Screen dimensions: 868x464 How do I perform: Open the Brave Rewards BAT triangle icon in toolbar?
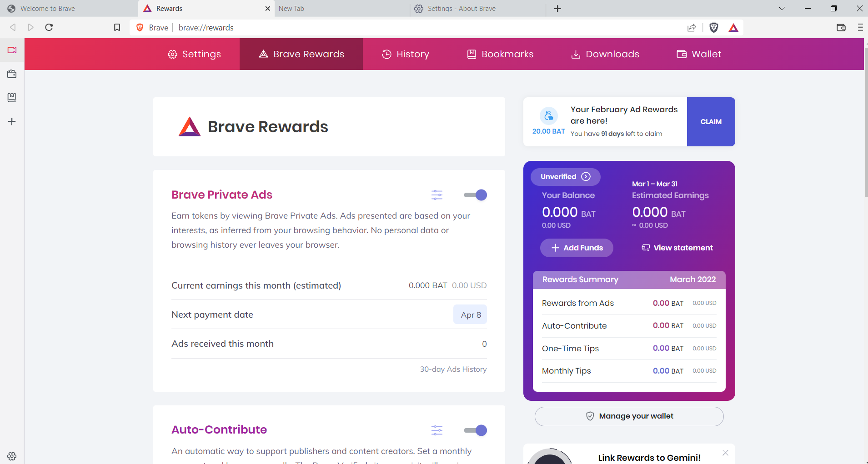click(x=733, y=28)
